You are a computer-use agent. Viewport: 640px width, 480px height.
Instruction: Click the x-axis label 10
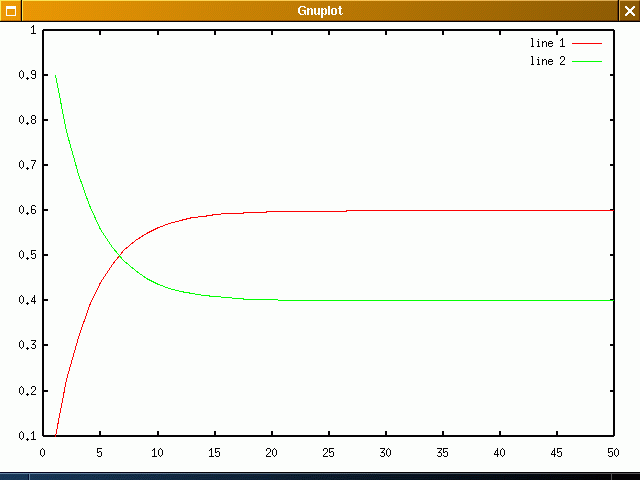157,452
